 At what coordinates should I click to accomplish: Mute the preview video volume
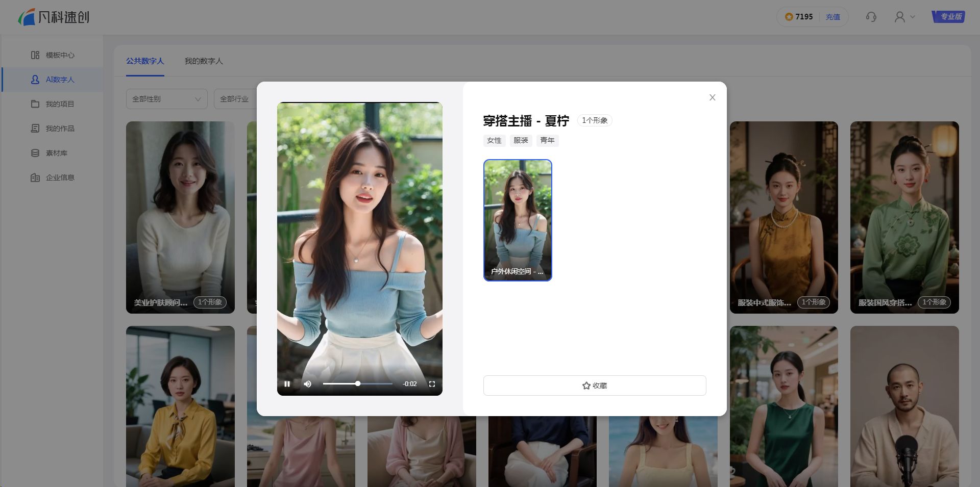pyautogui.click(x=308, y=384)
